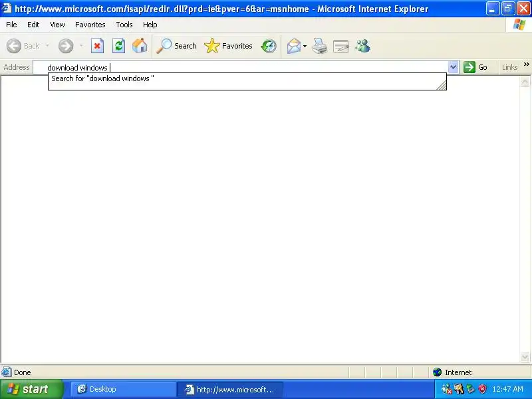Click the Edit page toolbar icon

pyautogui.click(x=341, y=46)
